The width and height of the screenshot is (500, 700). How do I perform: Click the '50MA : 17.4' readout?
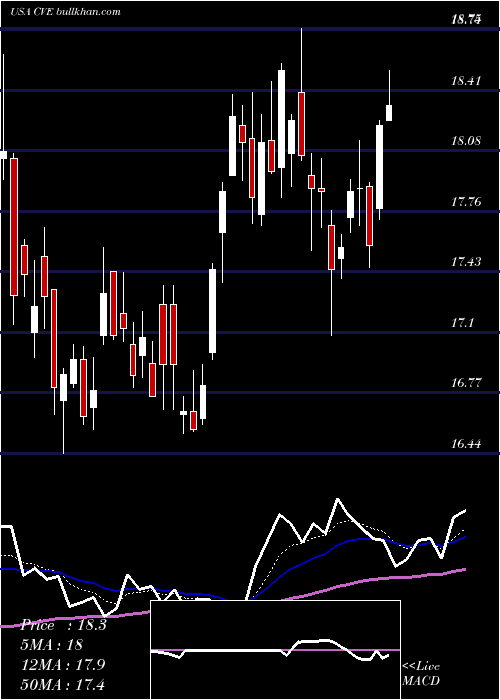pos(62,684)
